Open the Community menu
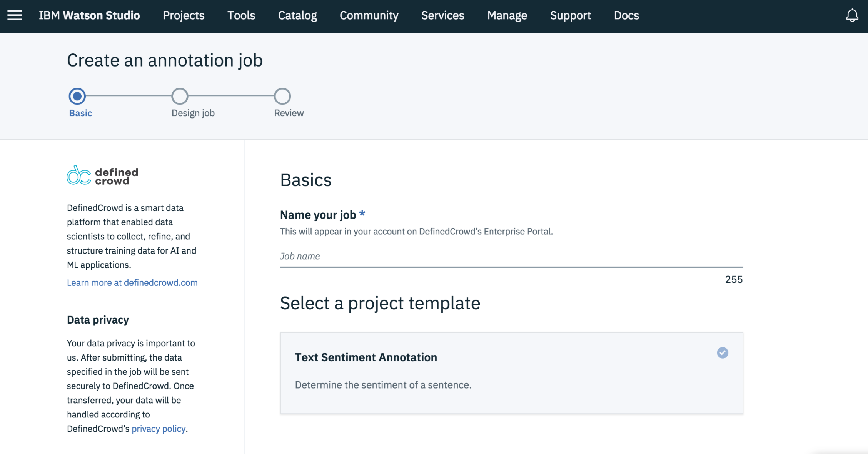 point(369,15)
